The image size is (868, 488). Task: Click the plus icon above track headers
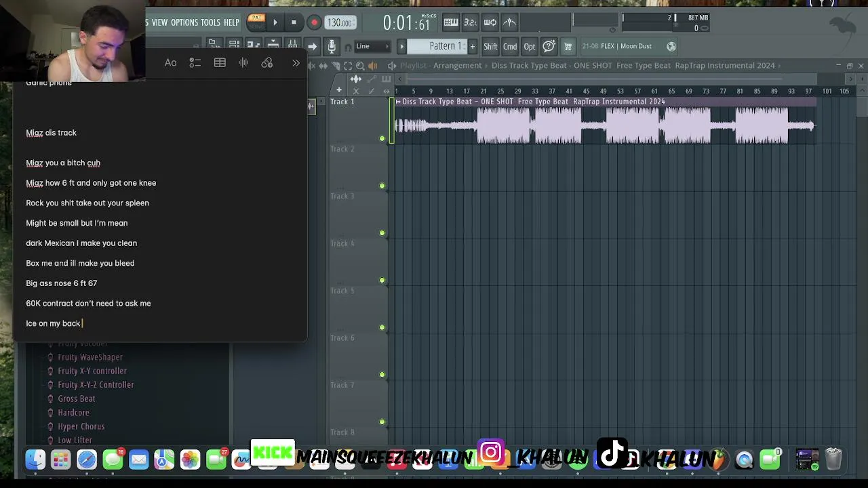[339, 90]
